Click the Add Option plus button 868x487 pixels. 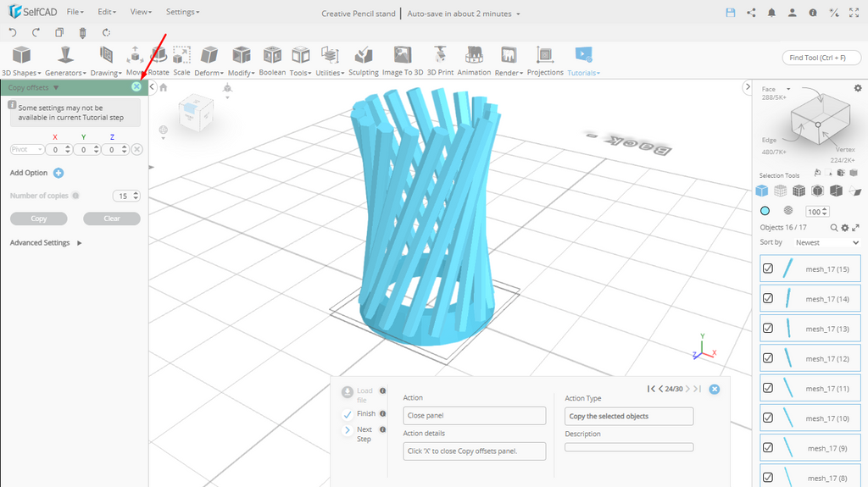(58, 174)
